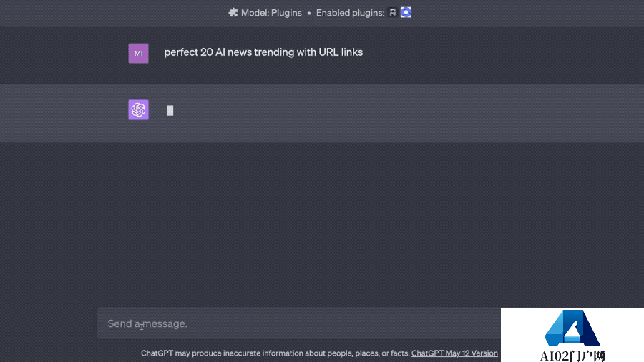
Task: Click the ChatGPT logo avatar
Action: tap(138, 109)
